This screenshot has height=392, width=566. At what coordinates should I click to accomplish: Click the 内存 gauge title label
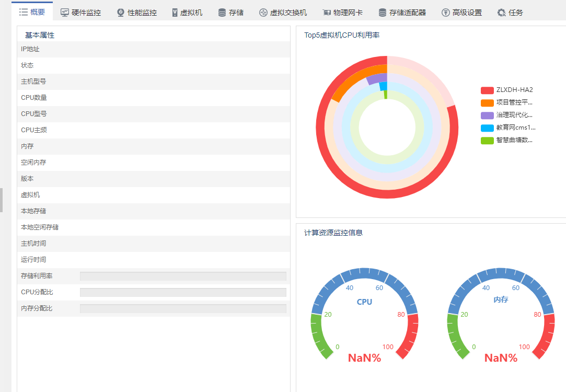click(x=501, y=299)
